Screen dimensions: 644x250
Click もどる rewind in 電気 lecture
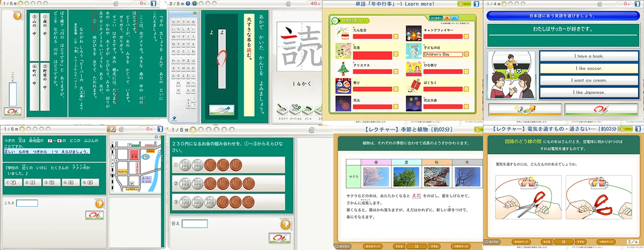[547, 242]
